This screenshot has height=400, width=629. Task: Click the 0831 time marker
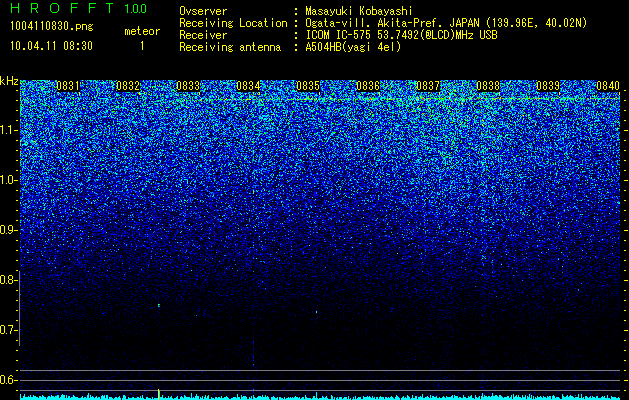(67, 86)
